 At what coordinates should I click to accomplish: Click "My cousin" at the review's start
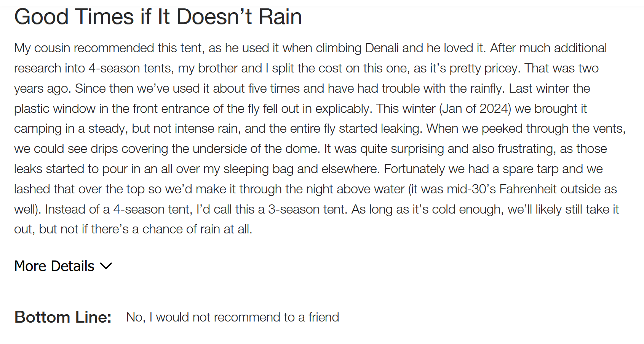[x=42, y=48]
